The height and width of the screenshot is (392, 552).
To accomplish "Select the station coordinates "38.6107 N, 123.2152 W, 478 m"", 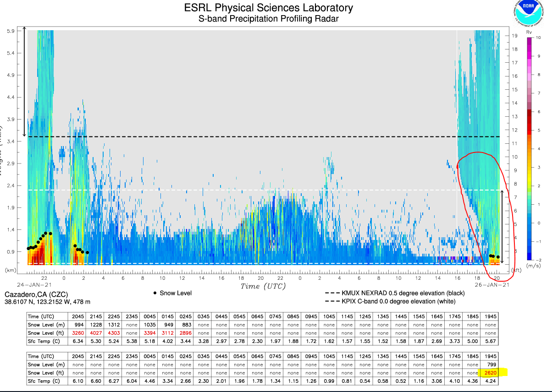I will 48,302.
